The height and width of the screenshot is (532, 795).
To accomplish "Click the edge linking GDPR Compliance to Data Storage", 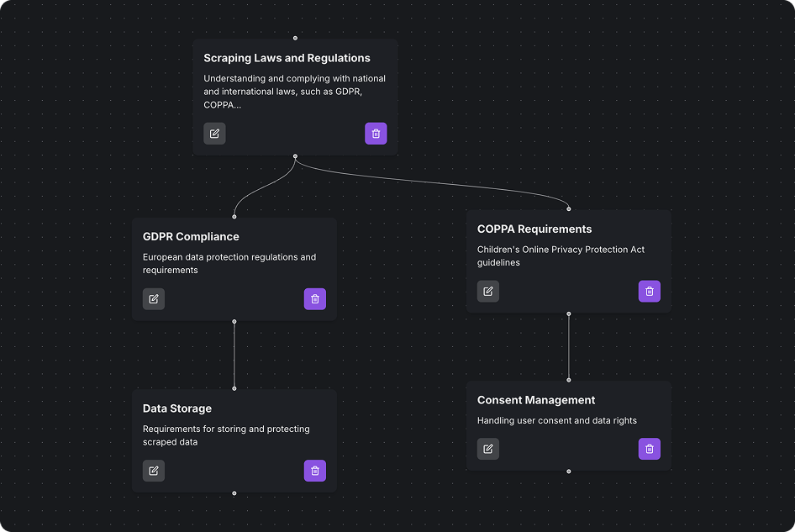I will point(233,354).
